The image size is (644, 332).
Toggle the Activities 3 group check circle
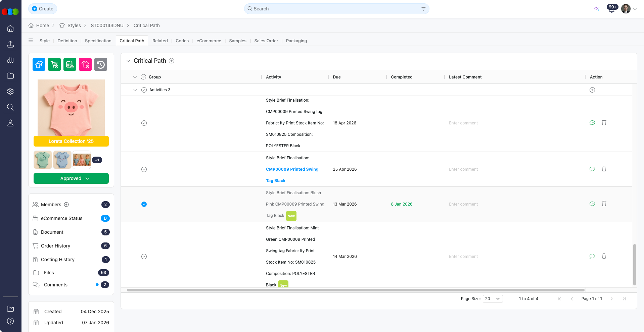pyautogui.click(x=144, y=90)
